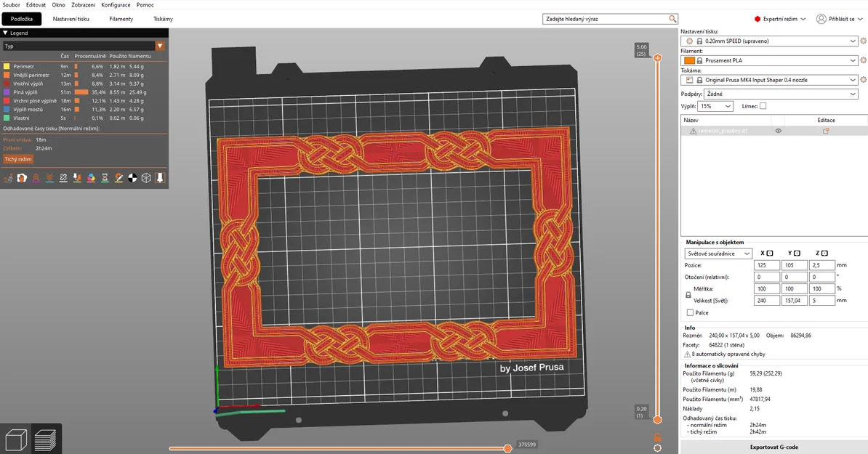Click edit icon for ramecek_prazdny.stl object
Screen dimensions: 868x454
coord(826,131)
